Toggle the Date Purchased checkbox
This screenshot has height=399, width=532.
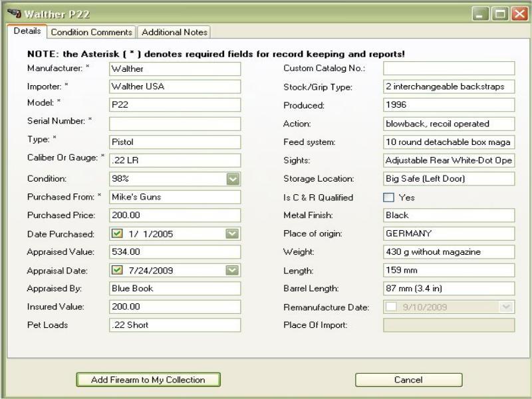117,233
